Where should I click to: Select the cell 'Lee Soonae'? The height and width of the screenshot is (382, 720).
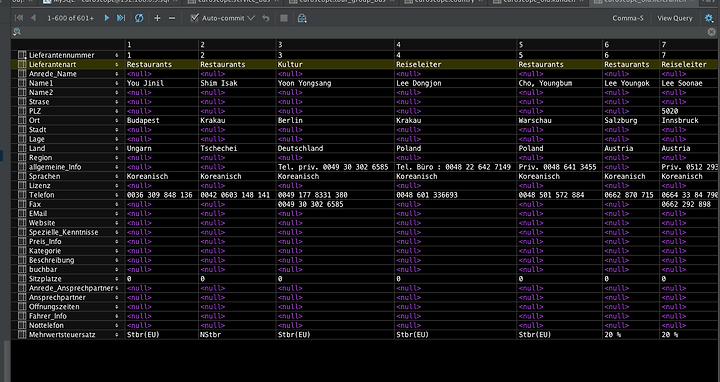pos(689,83)
